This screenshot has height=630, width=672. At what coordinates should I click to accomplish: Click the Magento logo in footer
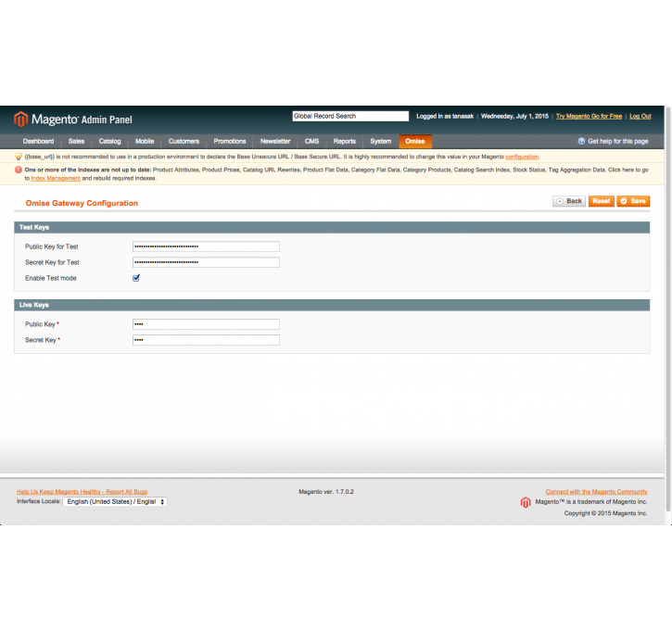coord(526,502)
